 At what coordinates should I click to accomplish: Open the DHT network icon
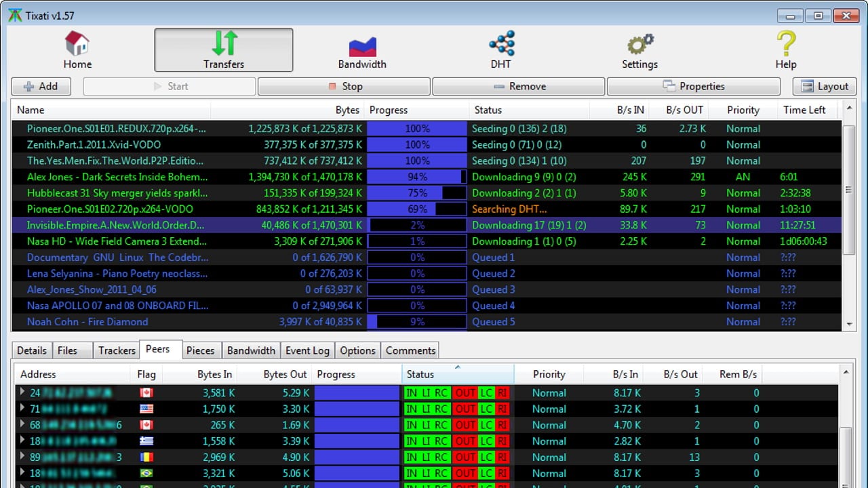(x=501, y=43)
